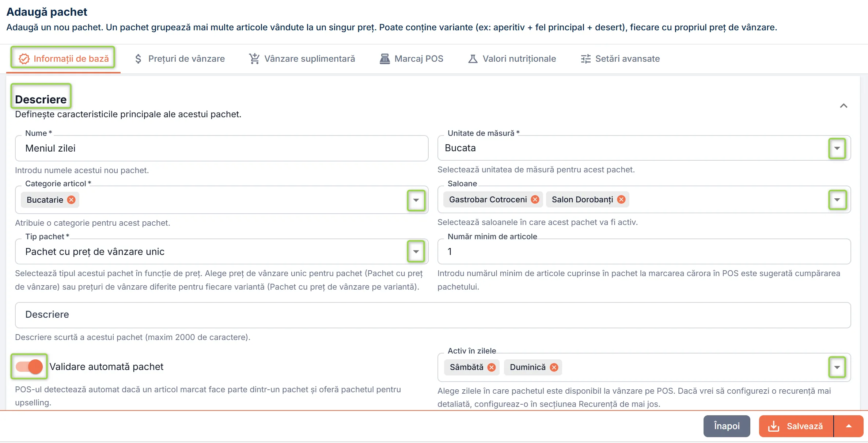Click the dollar icon for Prețuri de vânzare
868x443 pixels.
coord(138,59)
